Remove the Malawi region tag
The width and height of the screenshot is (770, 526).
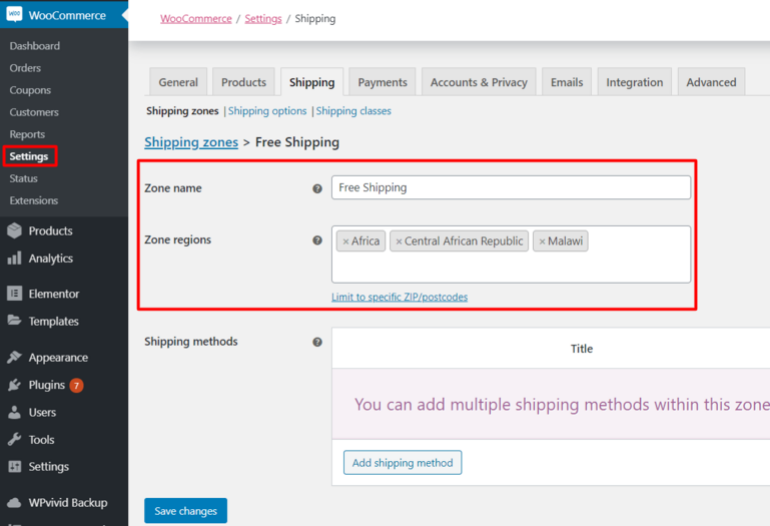[542, 242]
